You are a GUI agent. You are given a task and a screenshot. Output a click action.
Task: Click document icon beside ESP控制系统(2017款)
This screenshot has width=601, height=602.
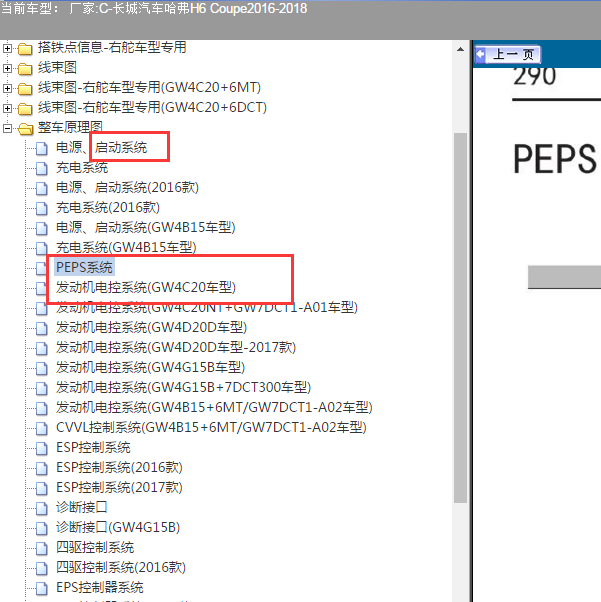tap(41, 488)
